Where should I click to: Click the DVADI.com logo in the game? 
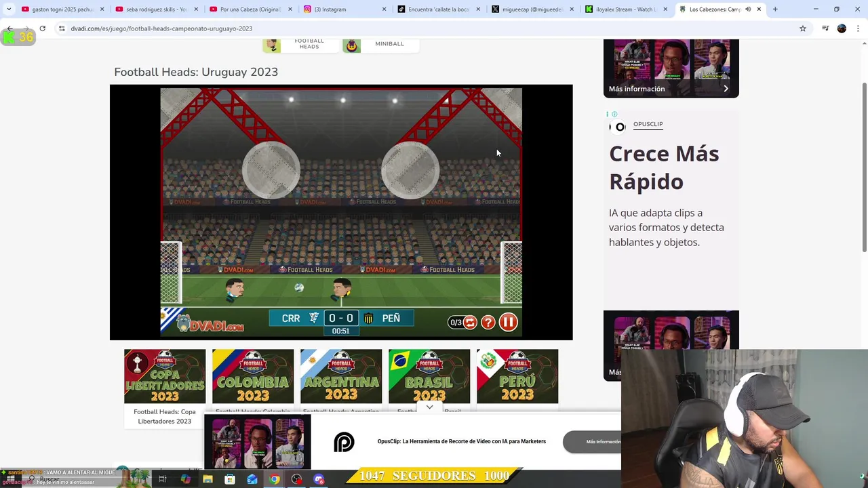click(210, 323)
